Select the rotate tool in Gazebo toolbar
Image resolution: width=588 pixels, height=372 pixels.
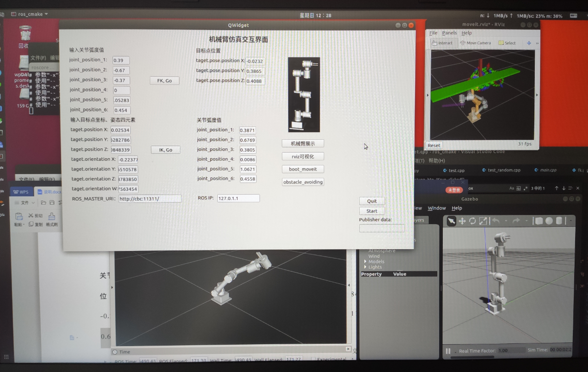[x=472, y=221]
